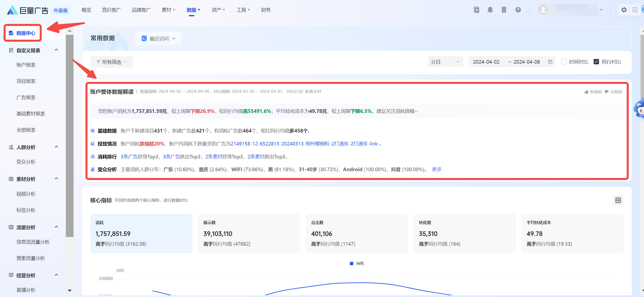
Task: Collapse the 自定义报表 section chevron
Action: click(56, 50)
